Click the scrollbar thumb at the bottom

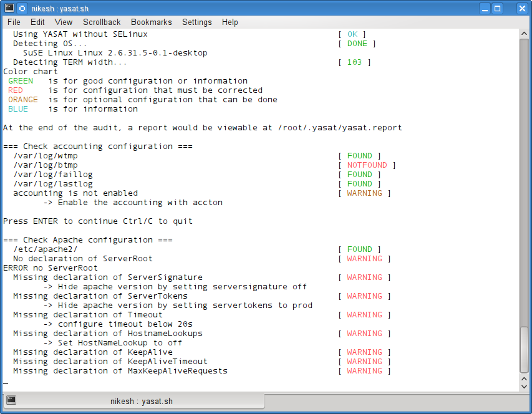point(524,350)
